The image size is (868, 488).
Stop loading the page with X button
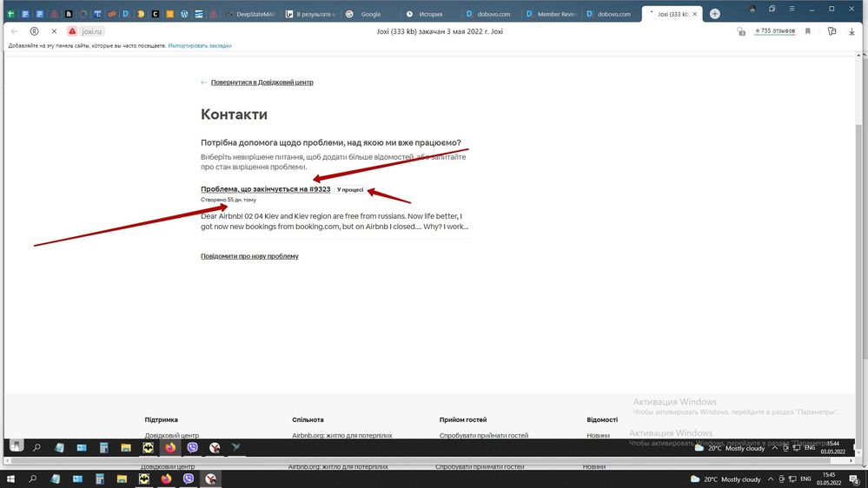(x=54, y=31)
